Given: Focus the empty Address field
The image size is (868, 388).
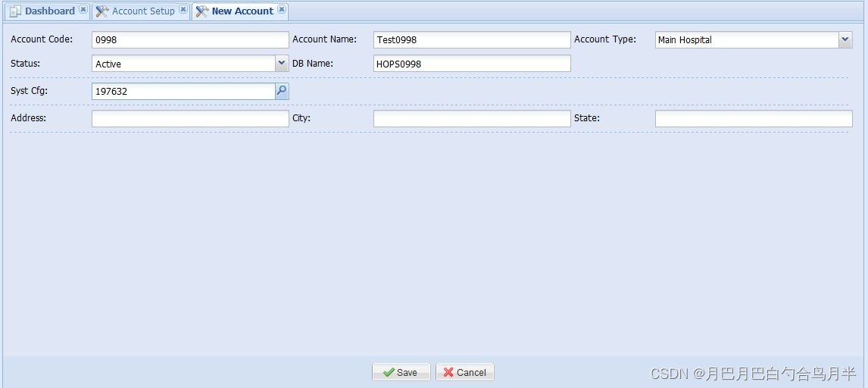Looking at the screenshot, I should point(190,118).
